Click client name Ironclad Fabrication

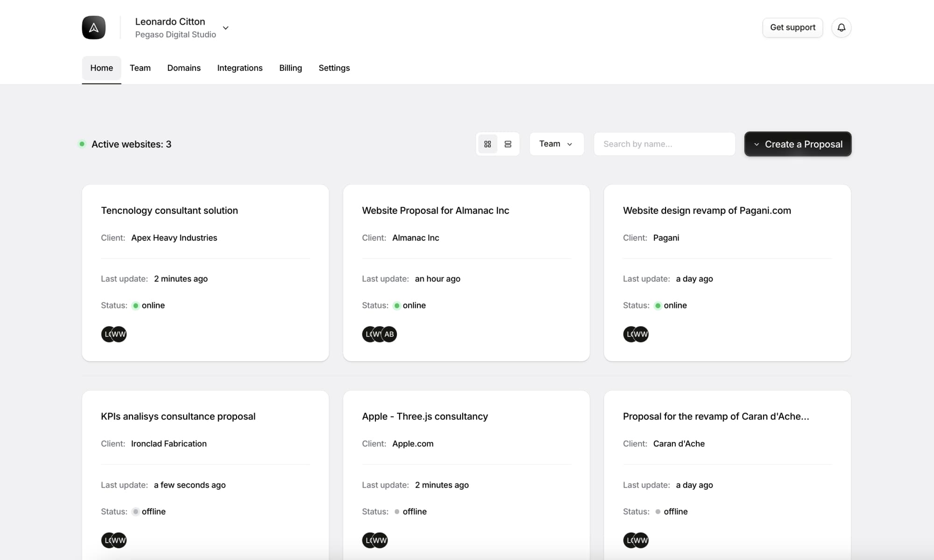click(x=169, y=443)
